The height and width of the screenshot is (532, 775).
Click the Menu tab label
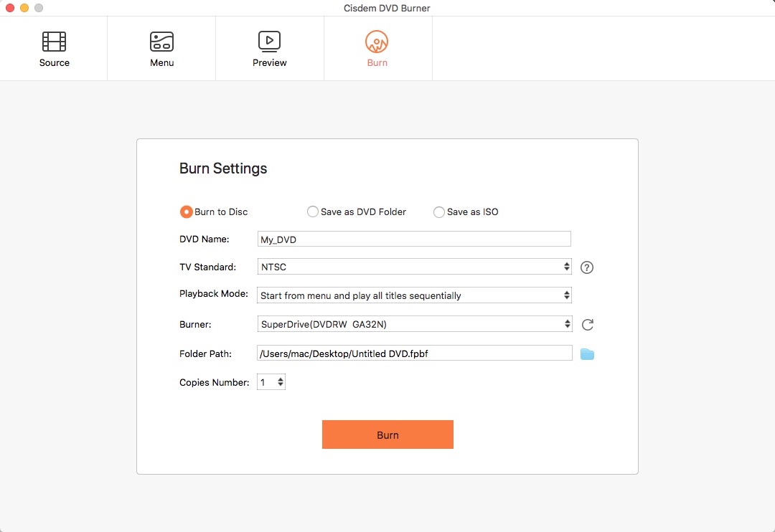(x=161, y=63)
